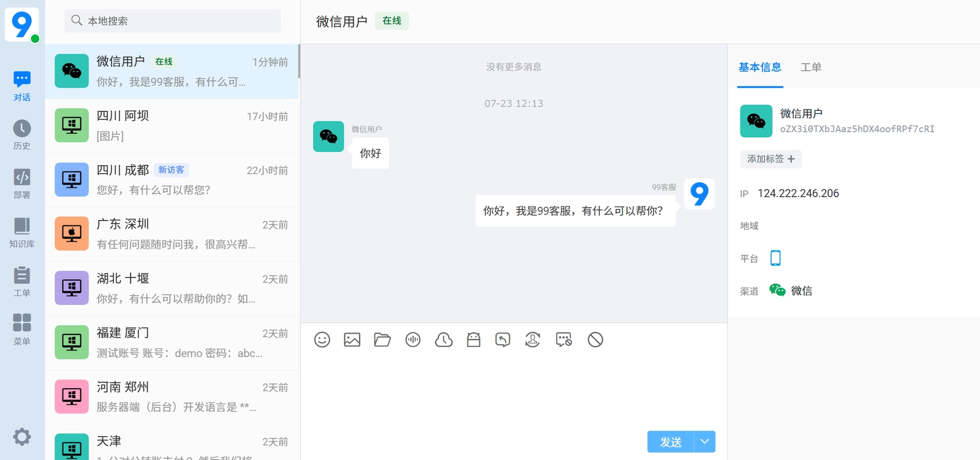Click the cloud history icon in toolbar
This screenshot has height=460, width=980.
pyautogui.click(x=443, y=339)
